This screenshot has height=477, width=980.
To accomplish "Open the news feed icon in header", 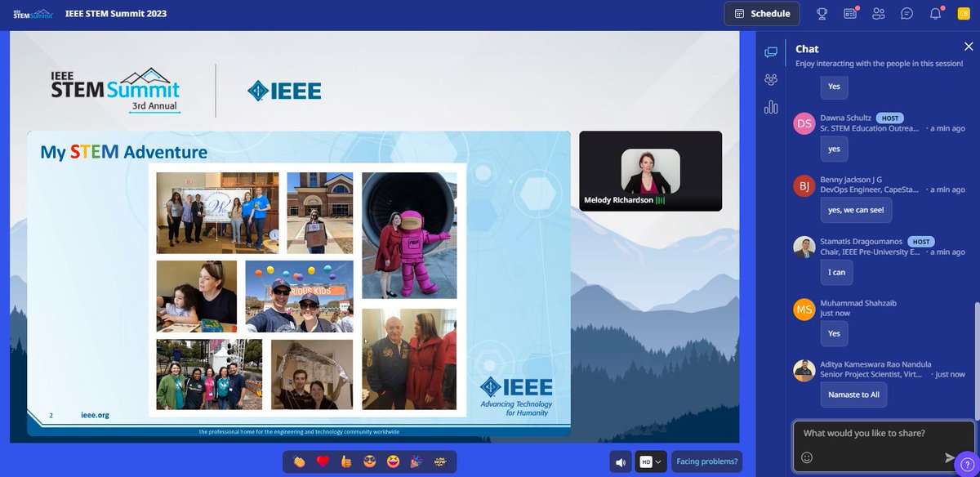I will [850, 13].
